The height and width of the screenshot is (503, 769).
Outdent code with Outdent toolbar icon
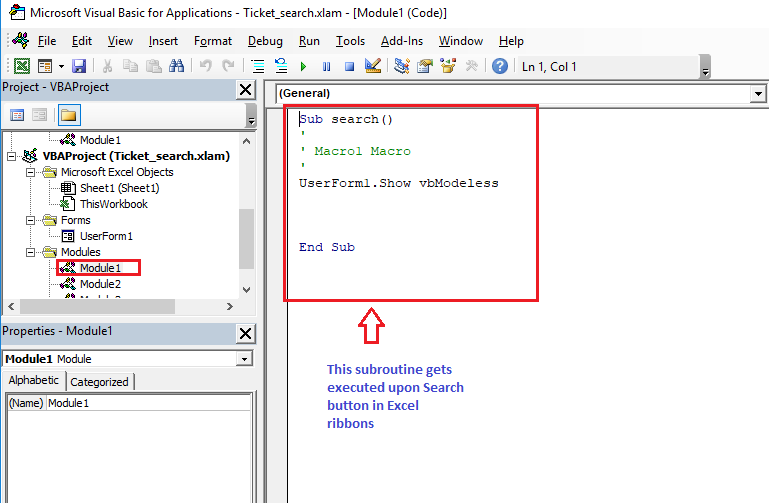pos(281,66)
